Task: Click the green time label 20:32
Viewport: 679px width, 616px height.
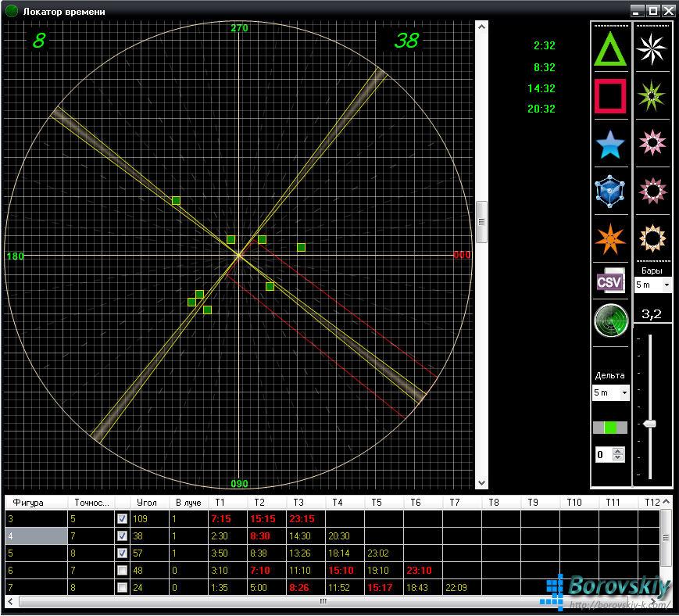Action: pos(541,109)
